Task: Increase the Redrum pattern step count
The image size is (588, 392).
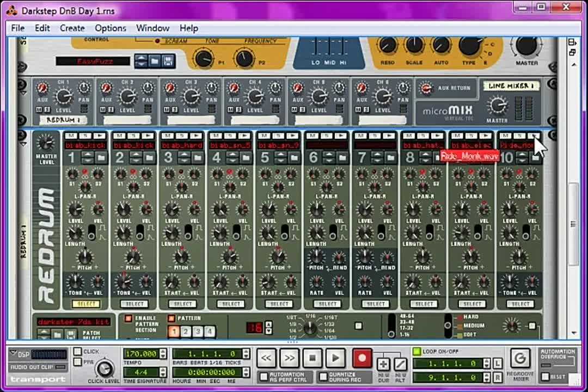Action: click(x=268, y=324)
